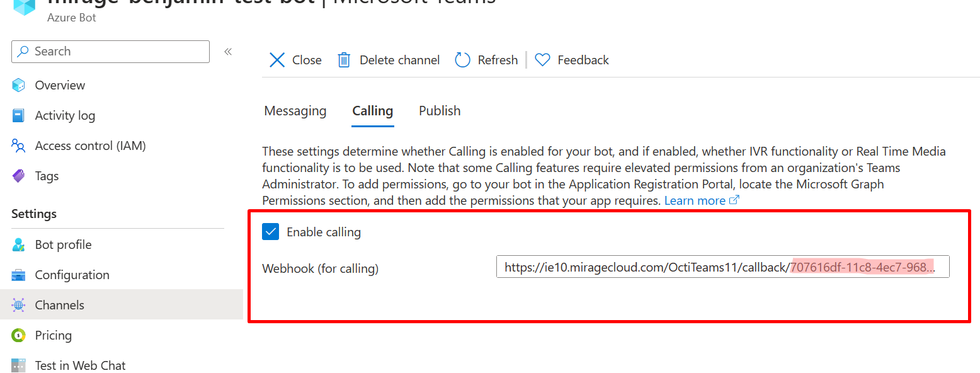
Task: Open Access control (IAM)
Action: click(90, 146)
